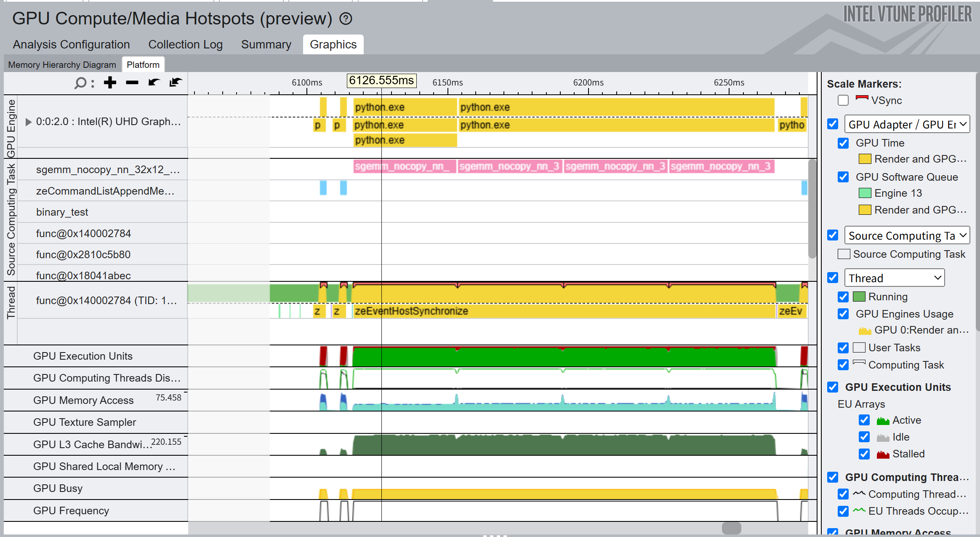The width and height of the screenshot is (980, 537).
Task: Click the Computing Thread legend line icon
Action: click(x=859, y=493)
